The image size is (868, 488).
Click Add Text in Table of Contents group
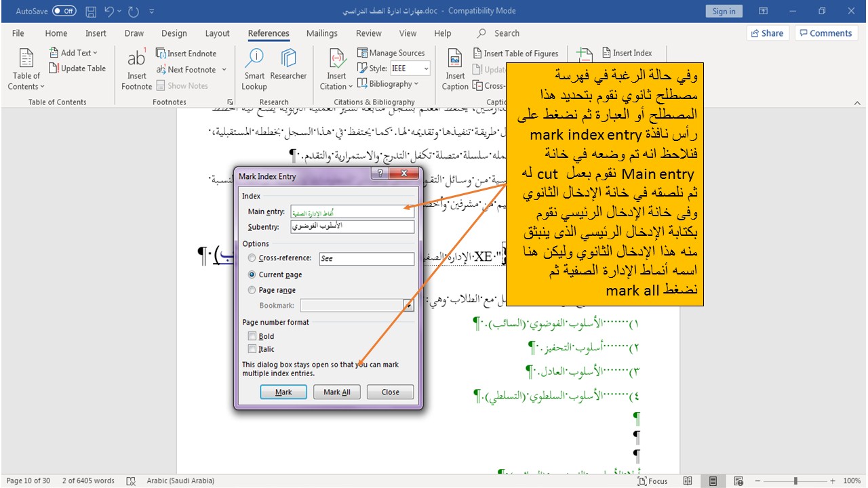point(73,53)
